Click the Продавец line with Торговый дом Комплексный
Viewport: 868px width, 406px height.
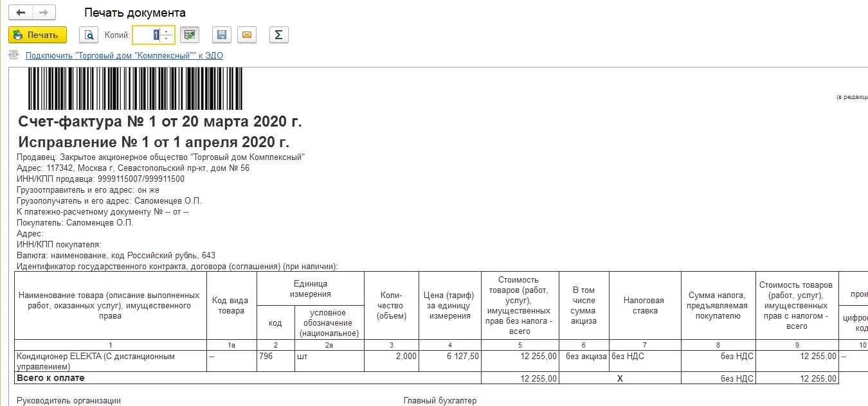[161, 157]
